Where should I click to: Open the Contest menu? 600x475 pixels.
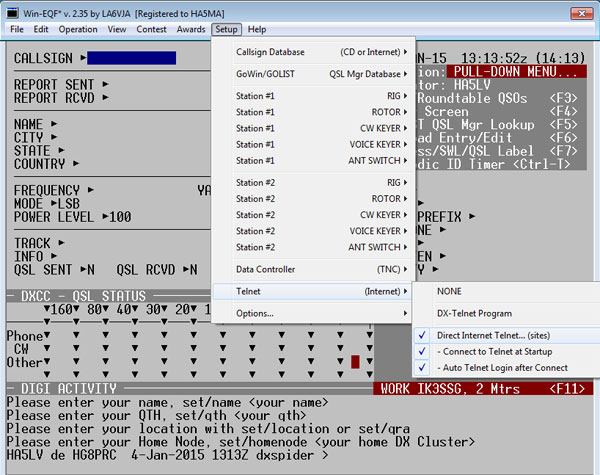pos(151,29)
